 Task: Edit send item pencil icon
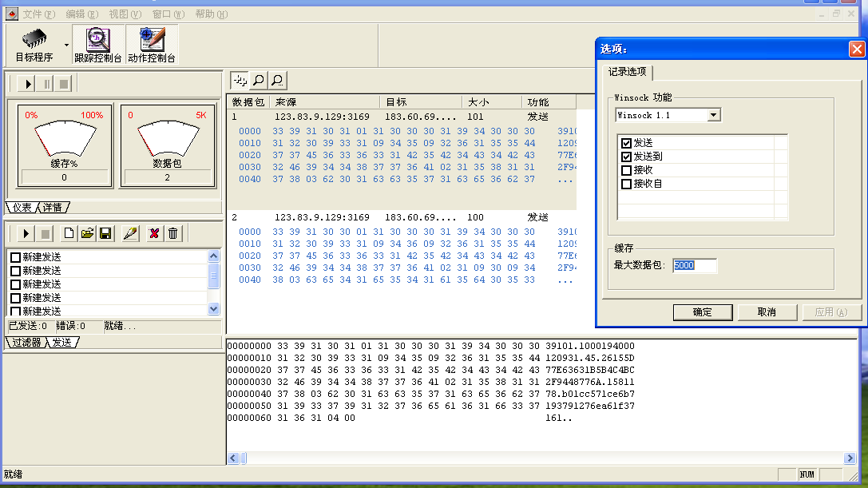coord(130,233)
